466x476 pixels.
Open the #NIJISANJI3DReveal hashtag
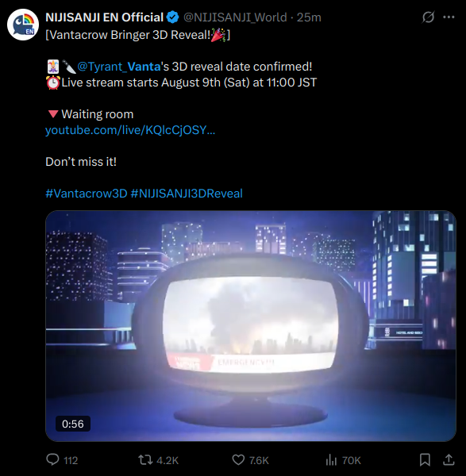point(187,194)
